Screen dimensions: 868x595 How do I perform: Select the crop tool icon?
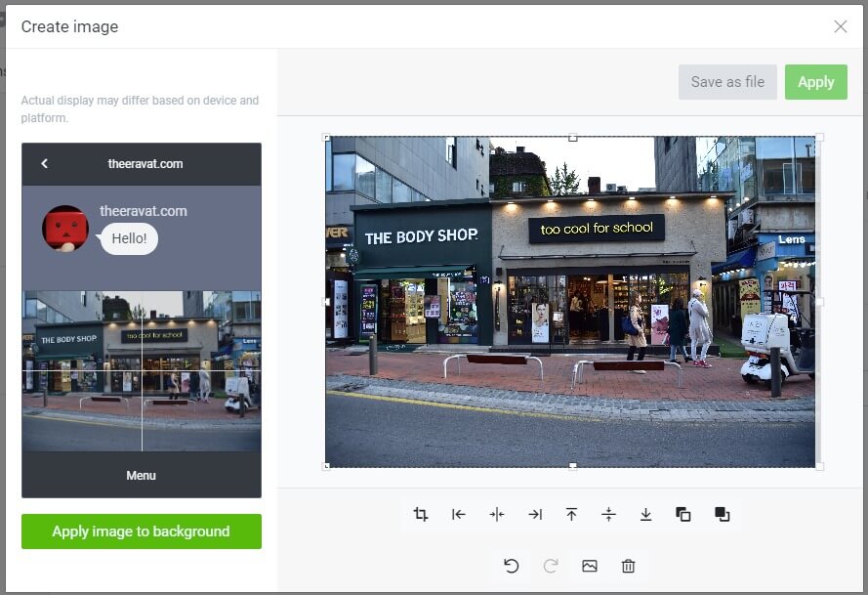click(421, 514)
